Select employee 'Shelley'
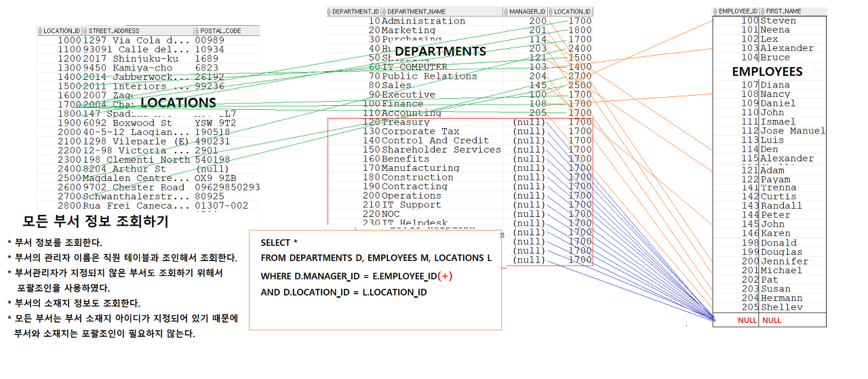Viewport: 868px width, 379px height. [781, 308]
